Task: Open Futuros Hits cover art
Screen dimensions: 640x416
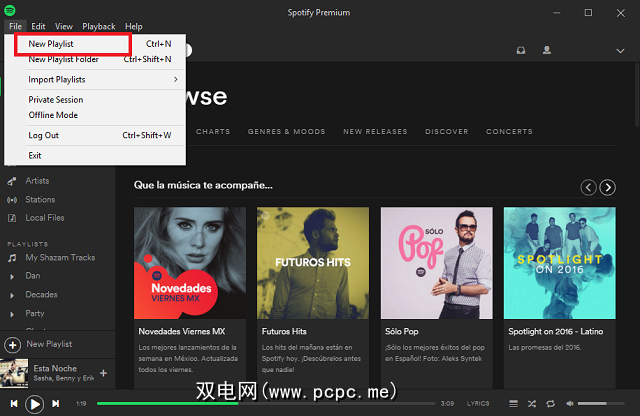Action: pos(313,263)
